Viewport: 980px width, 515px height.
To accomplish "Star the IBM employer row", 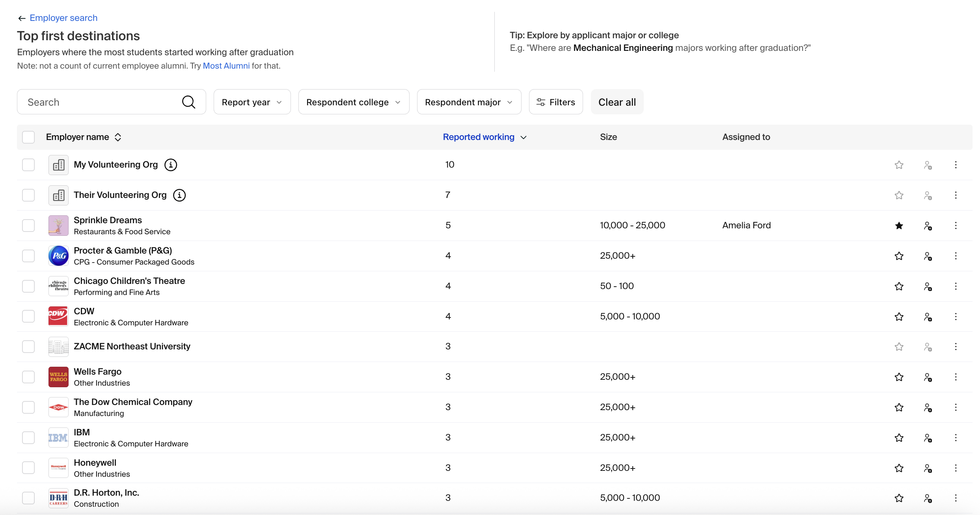I will pyautogui.click(x=899, y=438).
